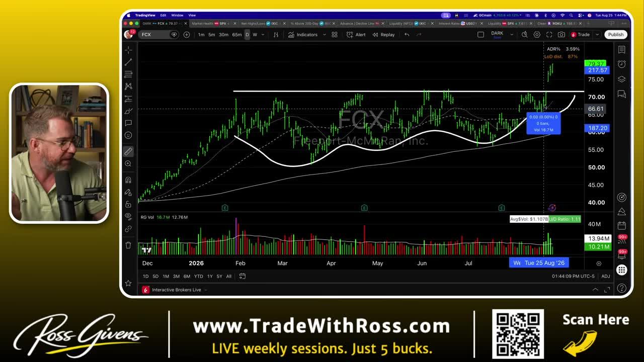Open the Fibonacci and Gann tools
This screenshot has width=644, height=362.
tap(128, 74)
